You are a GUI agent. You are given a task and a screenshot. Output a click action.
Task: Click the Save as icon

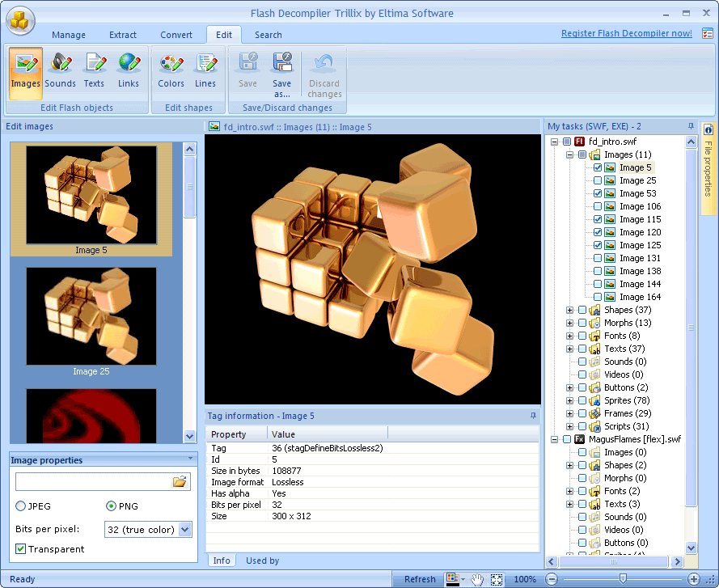point(282,74)
